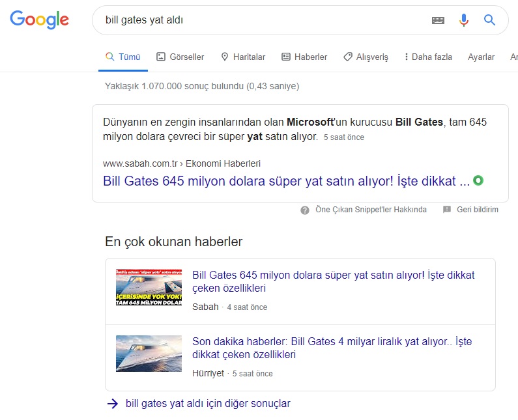Screen dimensions: 518x420
Task: Click the Görseller image icon
Action: [160, 57]
